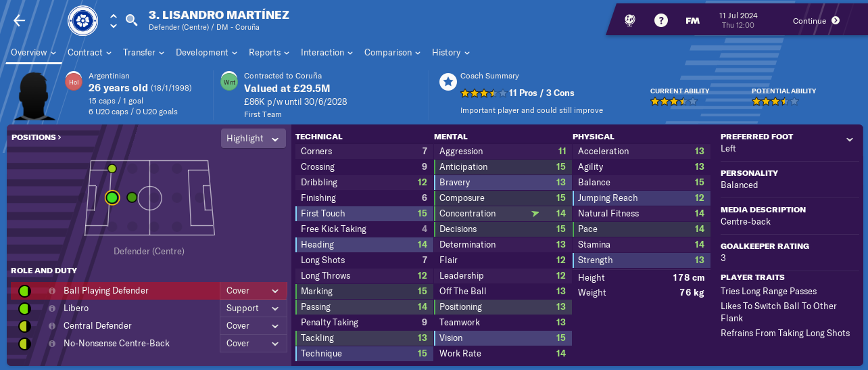Click the Coruña club badge icon

click(x=82, y=21)
